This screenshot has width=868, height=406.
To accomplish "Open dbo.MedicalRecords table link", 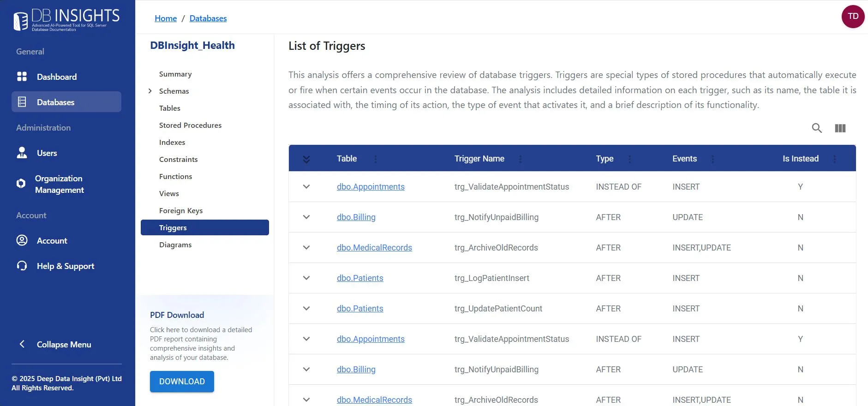I will tap(374, 247).
